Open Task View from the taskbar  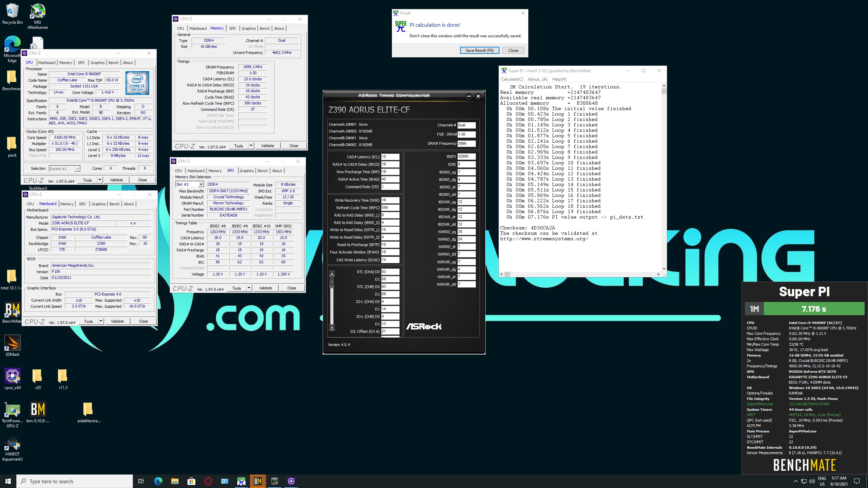pos(141,481)
